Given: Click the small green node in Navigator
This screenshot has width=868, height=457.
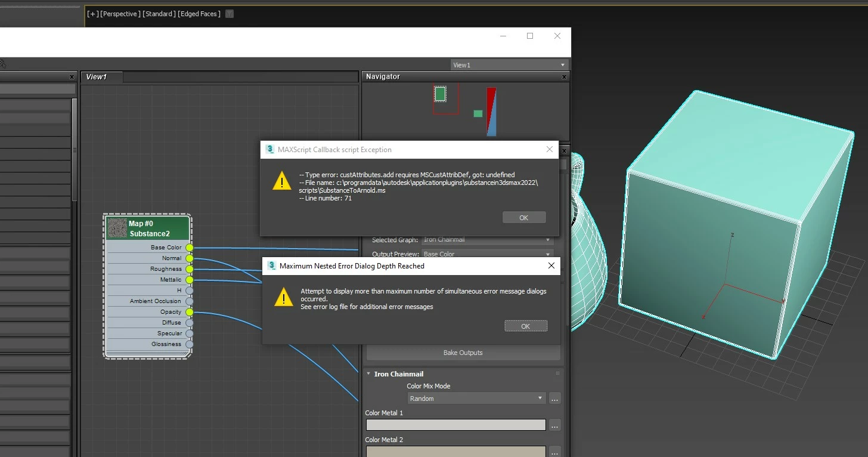Looking at the screenshot, I should [478, 113].
